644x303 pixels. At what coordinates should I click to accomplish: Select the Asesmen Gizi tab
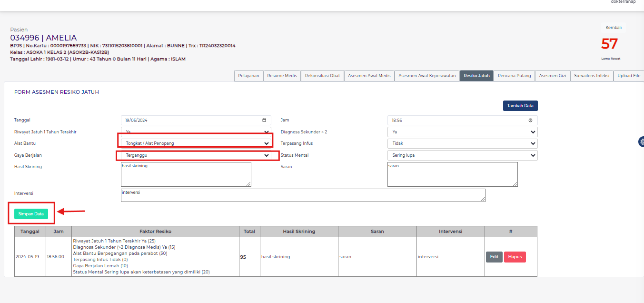(x=552, y=76)
